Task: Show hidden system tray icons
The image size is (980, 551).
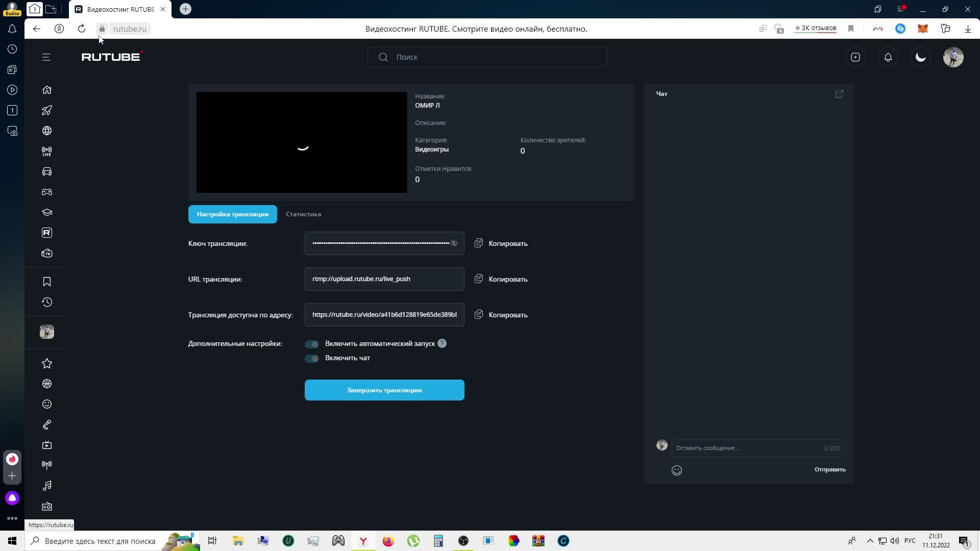Action: (x=870, y=541)
